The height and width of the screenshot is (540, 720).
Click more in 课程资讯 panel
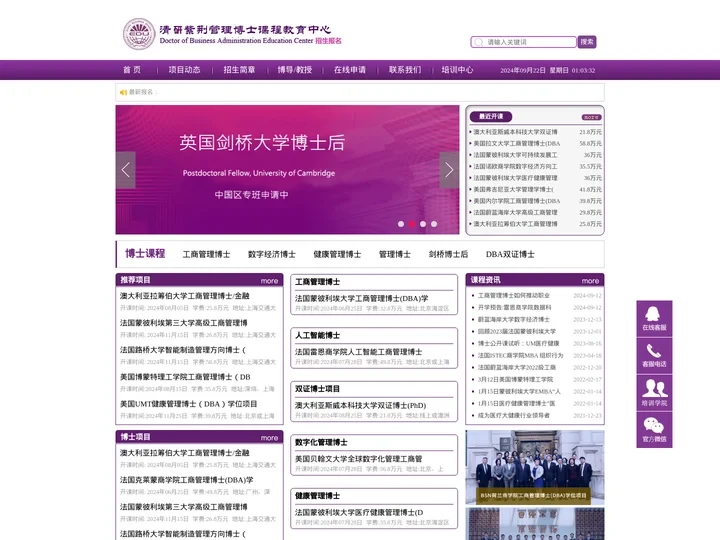coord(591,281)
